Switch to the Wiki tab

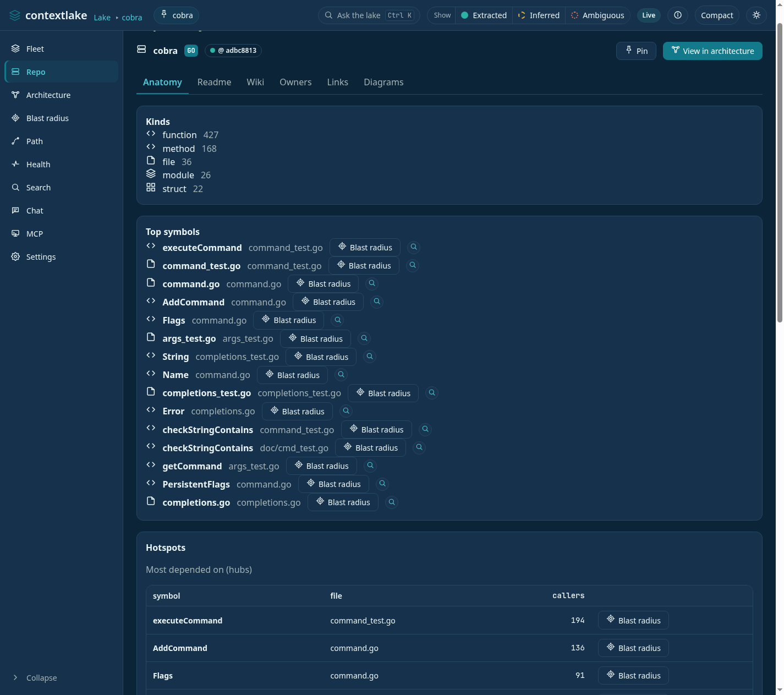tap(255, 82)
